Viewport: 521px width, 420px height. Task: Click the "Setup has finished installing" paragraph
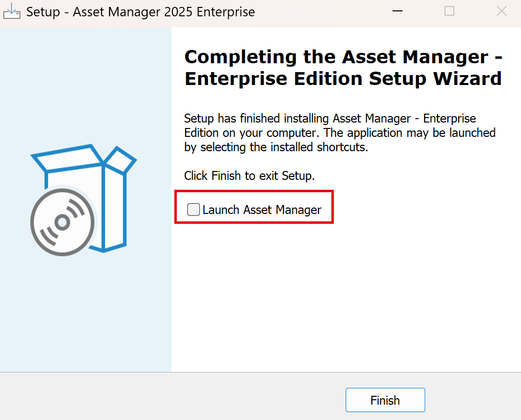pos(340,133)
